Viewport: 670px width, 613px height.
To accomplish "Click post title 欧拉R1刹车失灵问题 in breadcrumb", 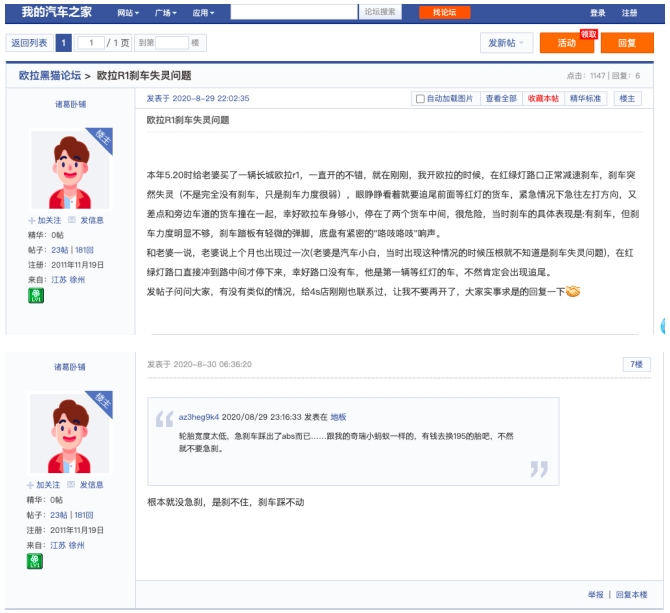I will click(144, 76).
